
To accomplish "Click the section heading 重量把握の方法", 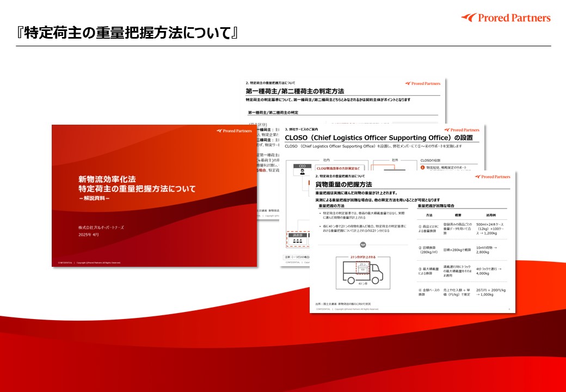I will pos(331,206).
